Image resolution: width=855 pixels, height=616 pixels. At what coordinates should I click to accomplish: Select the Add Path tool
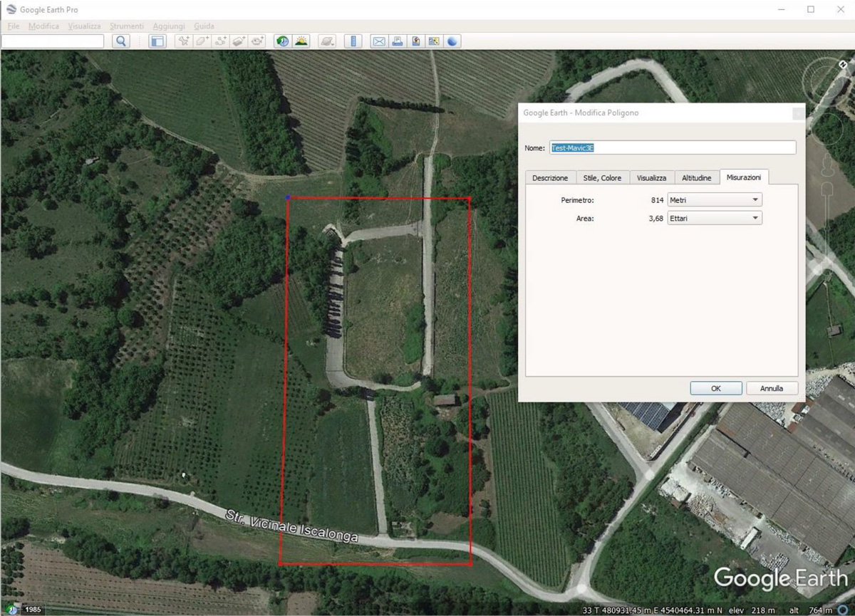click(x=221, y=41)
